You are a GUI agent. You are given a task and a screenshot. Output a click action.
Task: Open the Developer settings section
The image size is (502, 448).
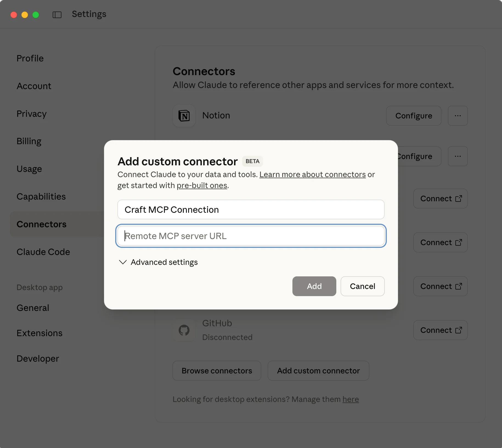(x=38, y=358)
